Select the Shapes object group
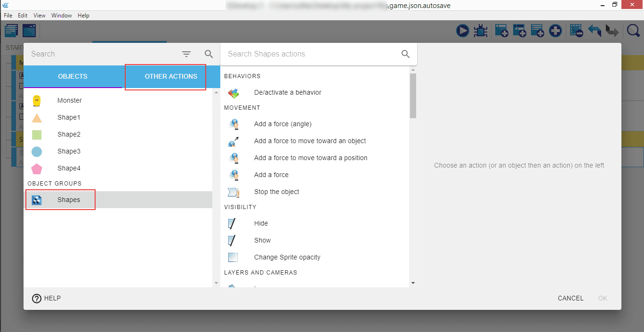644x332 pixels. (x=69, y=200)
